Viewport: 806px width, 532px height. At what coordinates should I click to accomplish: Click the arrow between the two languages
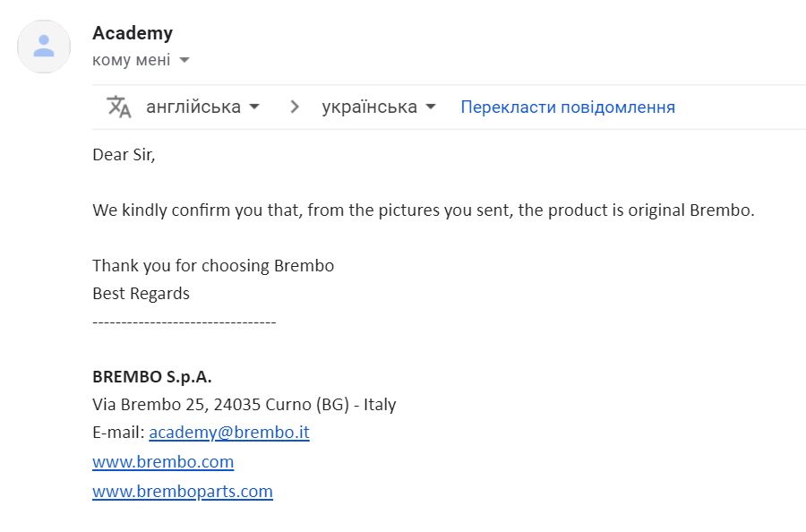point(294,107)
